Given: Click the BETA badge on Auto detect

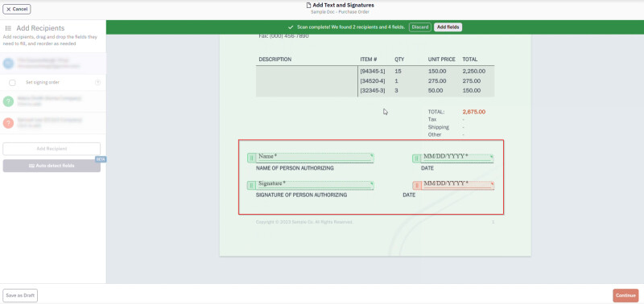Looking at the screenshot, I should tap(101, 159).
